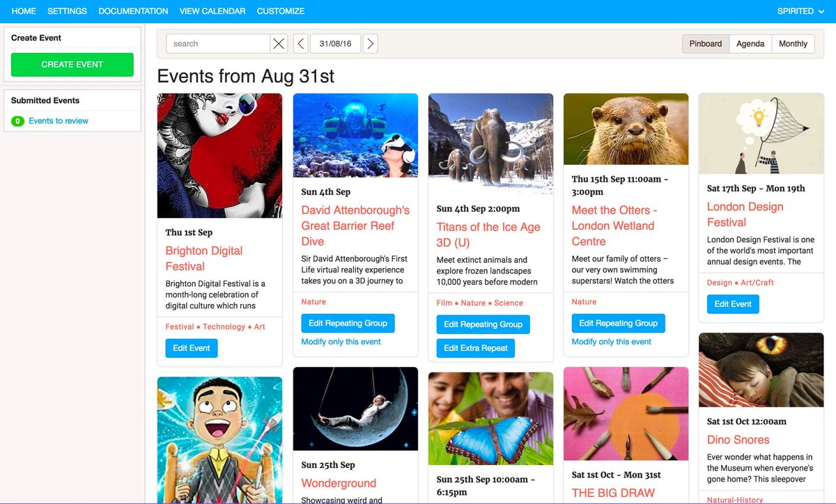This screenshot has width=836, height=504.
Task: Select VIEW CALENDAR in top navigation
Action: tap(212, 11)
